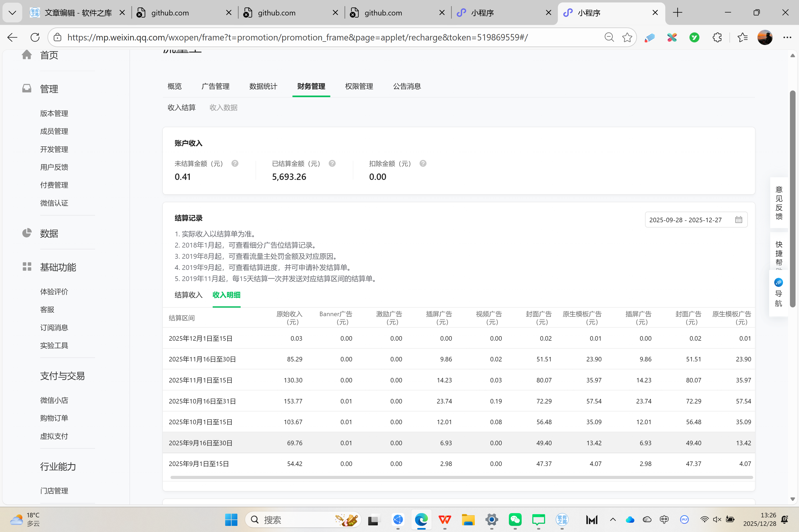Open the 收入数据 sub-tab
The image size is (799, 532).
click(x=224, y=108)
